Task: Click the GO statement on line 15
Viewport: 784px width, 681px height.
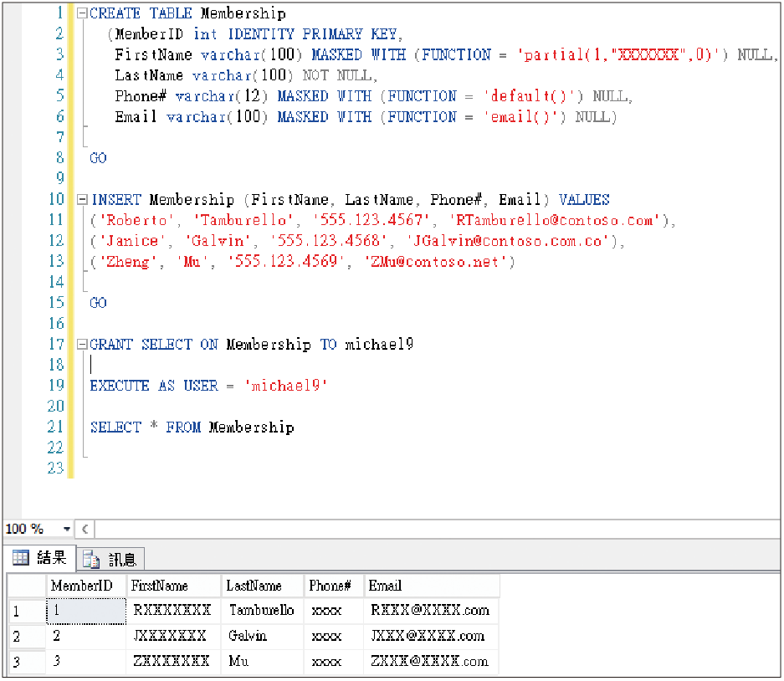Action: (x=98, y=303)
